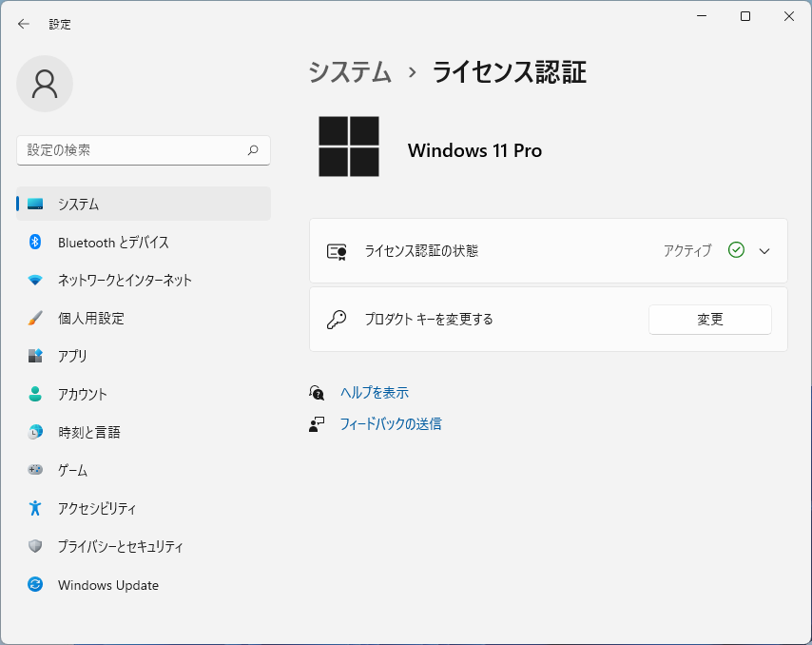Open the システム category
Screen dimensions: 812x645
click(144, 204)
